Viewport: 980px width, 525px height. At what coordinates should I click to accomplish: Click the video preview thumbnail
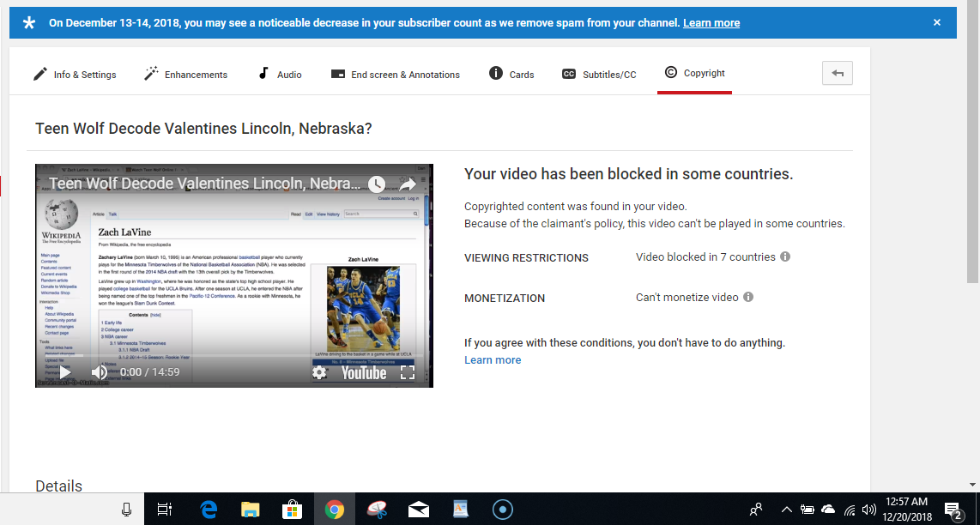tap(233, 275)
